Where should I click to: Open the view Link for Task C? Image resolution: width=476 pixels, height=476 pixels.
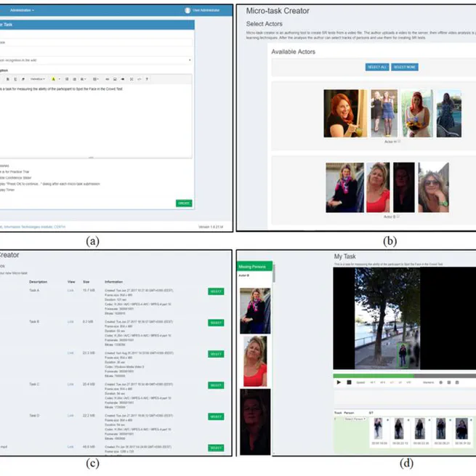(x=70, y=384)
